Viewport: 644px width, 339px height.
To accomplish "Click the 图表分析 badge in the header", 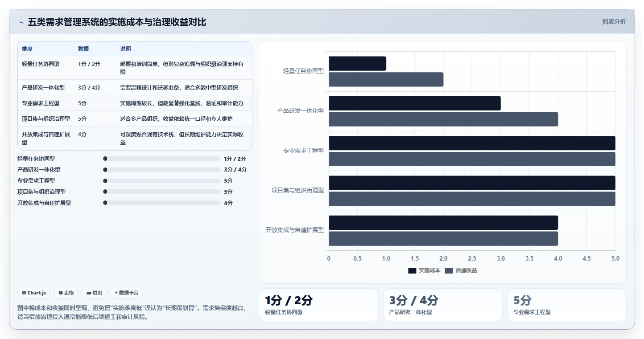I will pos(614,21).
